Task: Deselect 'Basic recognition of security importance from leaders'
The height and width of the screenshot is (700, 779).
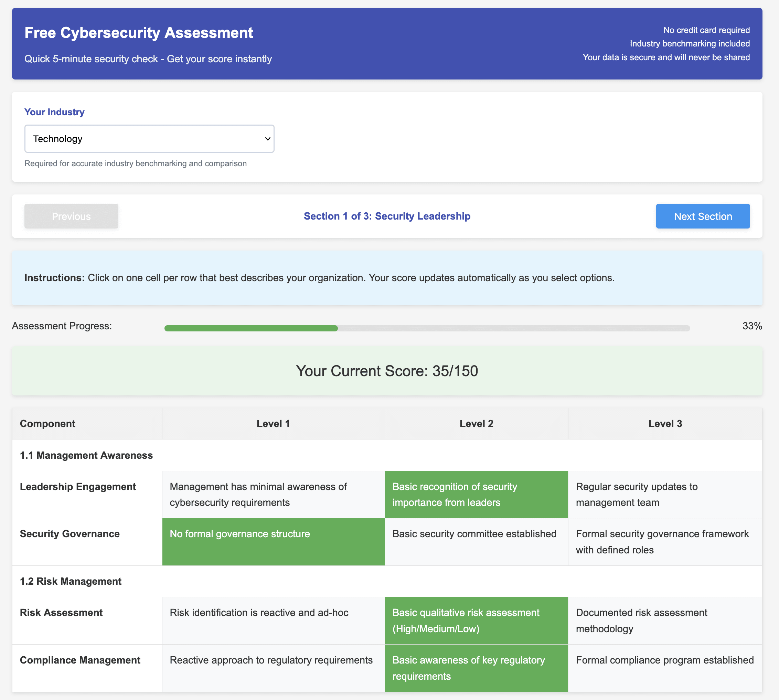Action: coord(476,495)
